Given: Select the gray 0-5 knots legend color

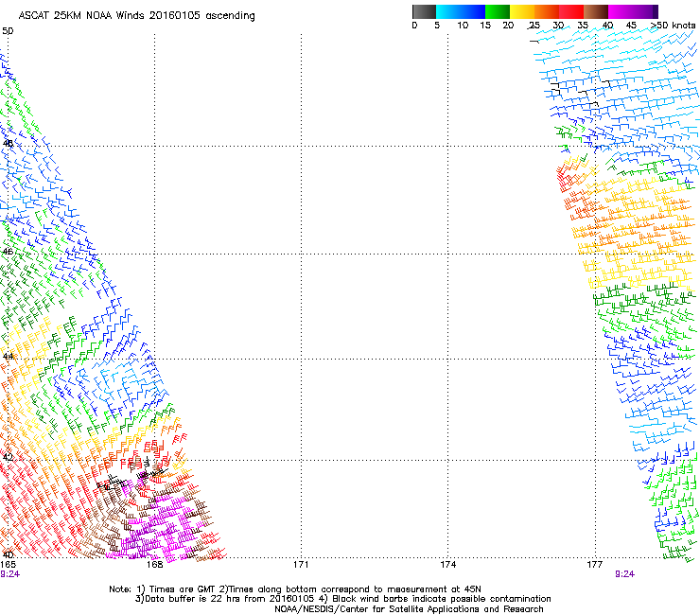Looking at the screenshot, I should click(424, 11).
